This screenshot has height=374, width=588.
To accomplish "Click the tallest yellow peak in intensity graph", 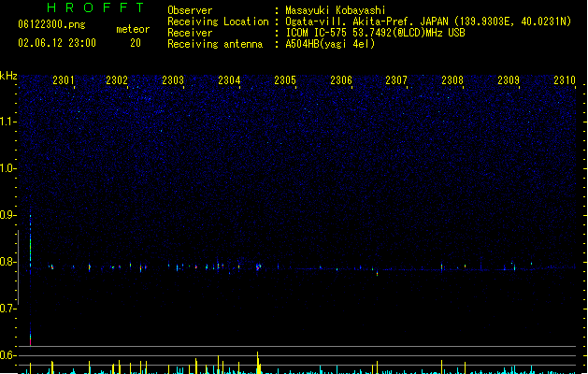I will (x=258, y=363).
